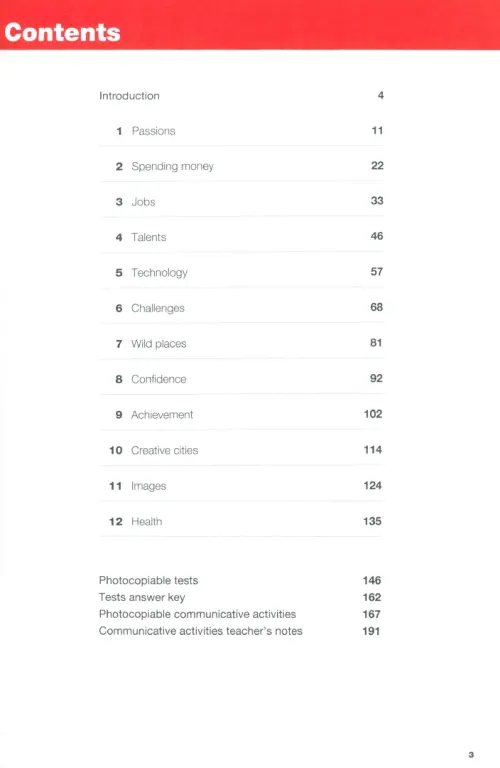Click page number 146

pos(372,580)
